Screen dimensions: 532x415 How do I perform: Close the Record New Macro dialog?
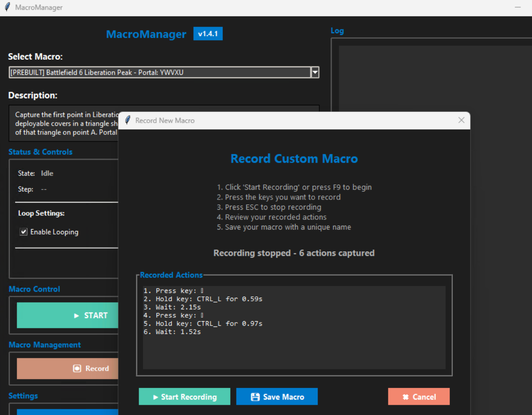coord(461,120)
